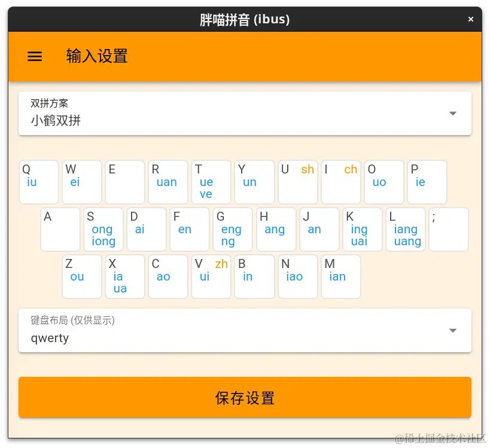Click the empty A key card

click(x=60, y=229)
